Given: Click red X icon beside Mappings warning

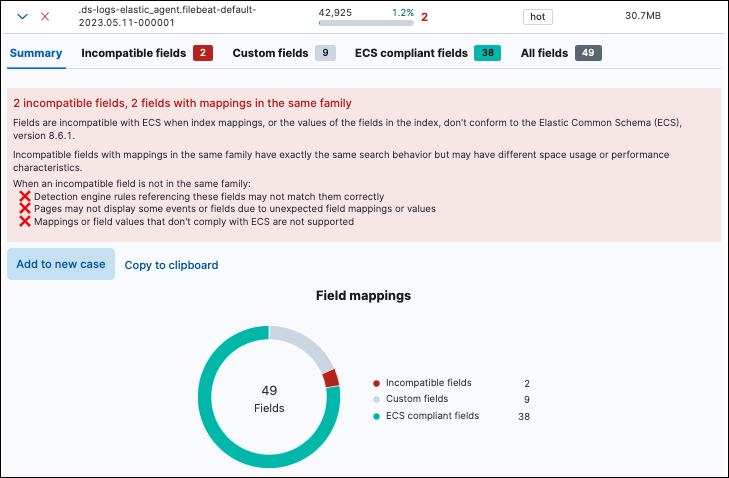Looking at the screenshot, I should [x=25, y=222].
